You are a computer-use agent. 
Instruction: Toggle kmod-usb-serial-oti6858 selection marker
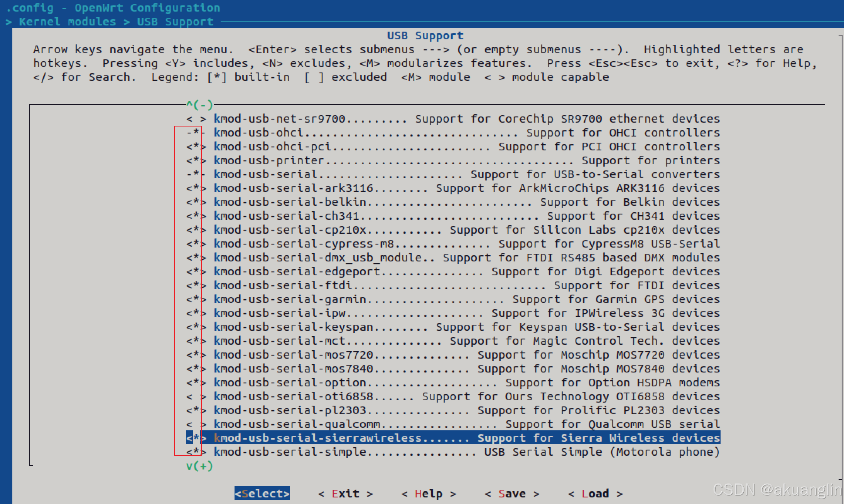[196, 396]
